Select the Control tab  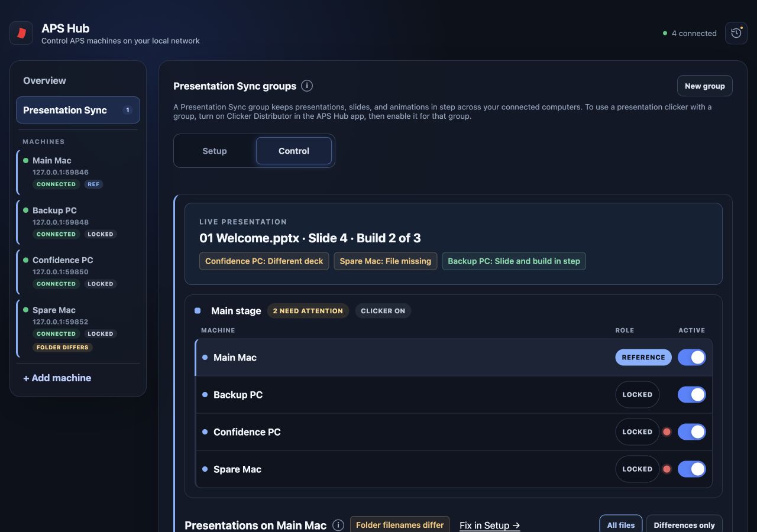tap(294, 151)
